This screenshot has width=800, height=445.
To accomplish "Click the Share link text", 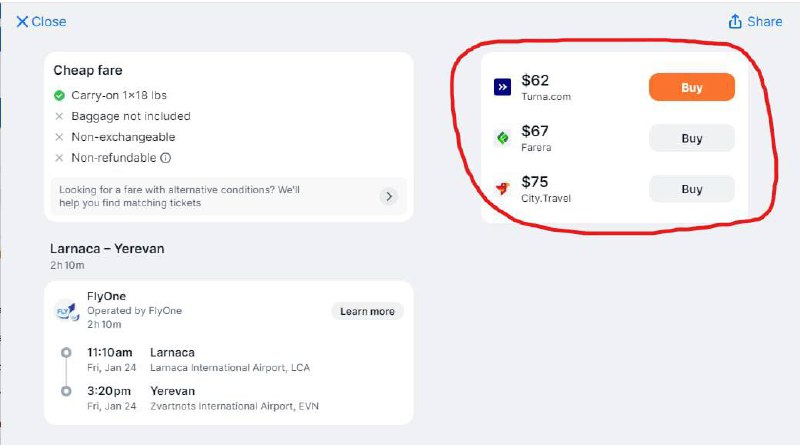I will pos(764,21).
